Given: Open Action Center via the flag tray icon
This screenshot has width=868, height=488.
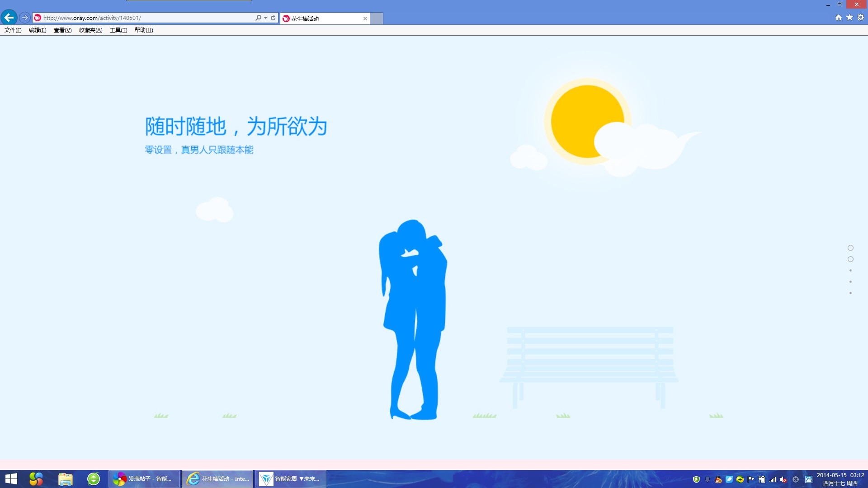Looking at the screenshot, I should click(750, 479).
